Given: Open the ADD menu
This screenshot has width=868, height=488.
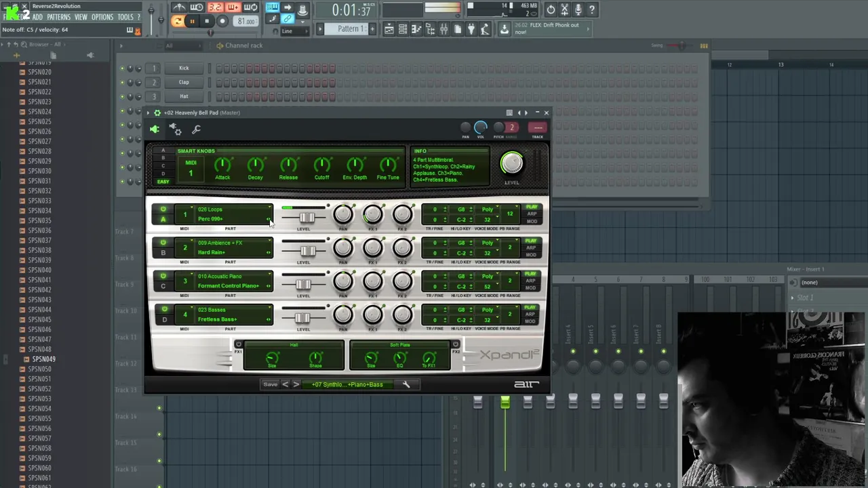Looking at the screenshot, I should click(x=37, y=17).
